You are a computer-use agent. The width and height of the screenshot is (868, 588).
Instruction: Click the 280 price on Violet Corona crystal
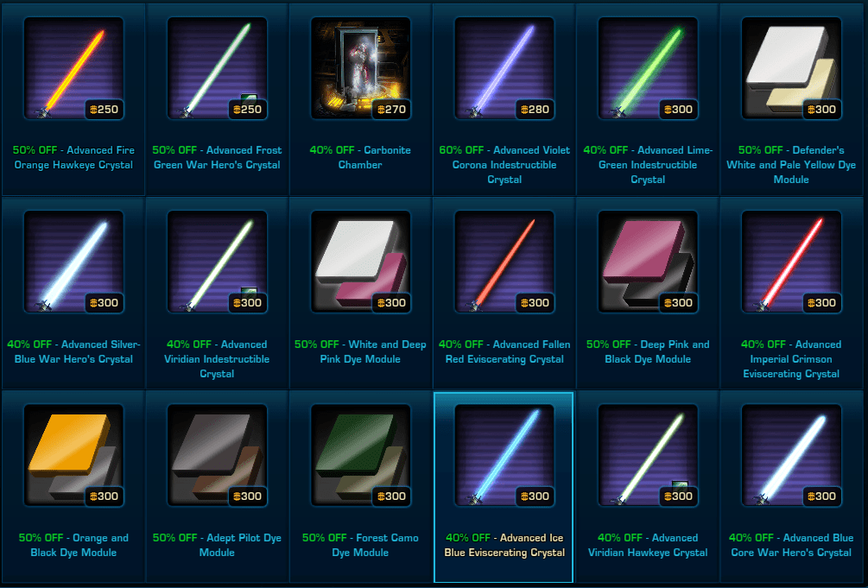535,109
